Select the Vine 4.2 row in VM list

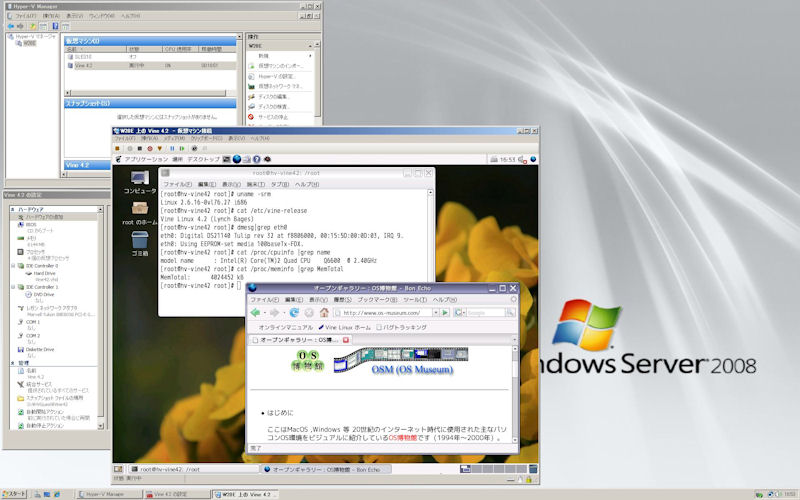pos(151,65)
